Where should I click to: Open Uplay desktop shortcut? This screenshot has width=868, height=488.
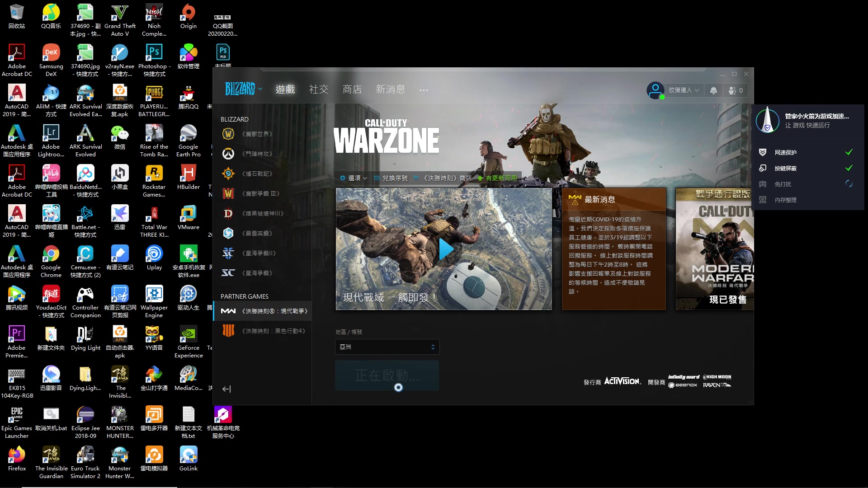click(154, 258)
